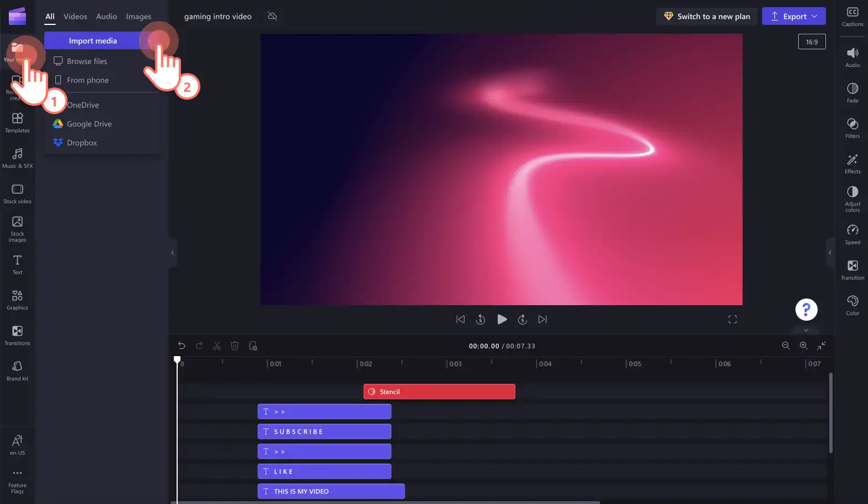Image resolution: width=868 pixels, height=504 pixels.
Task: Collapse chevron below help button
Action: pos(806,330)
